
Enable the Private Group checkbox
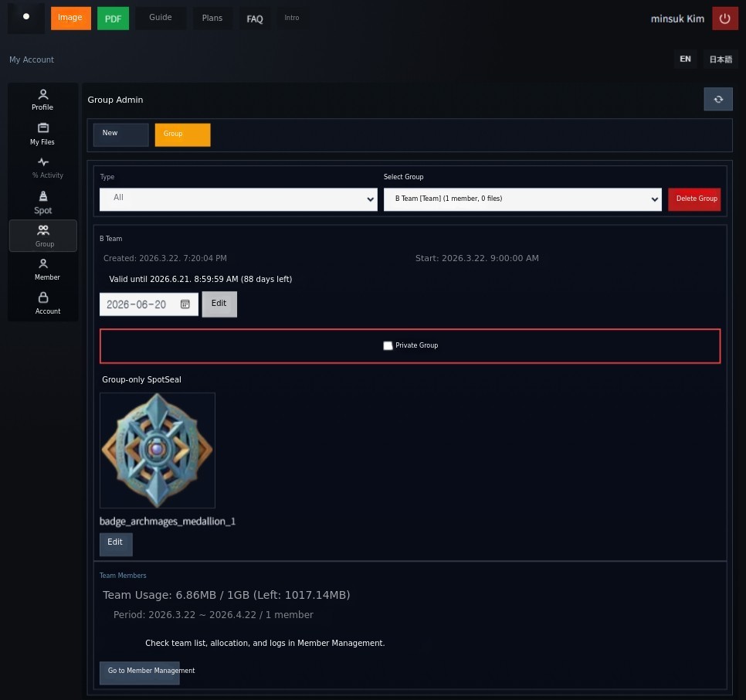tap(388, 346)
